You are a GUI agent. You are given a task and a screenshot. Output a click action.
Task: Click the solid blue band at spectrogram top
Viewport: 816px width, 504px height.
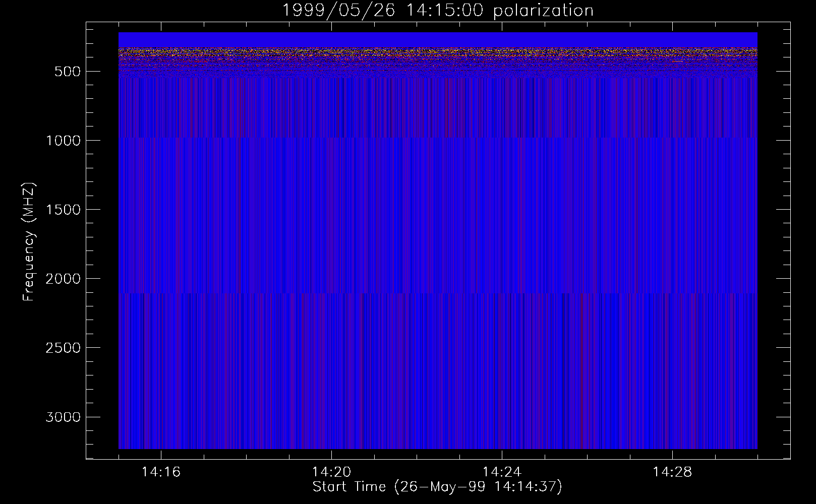[x=437, y=39]
